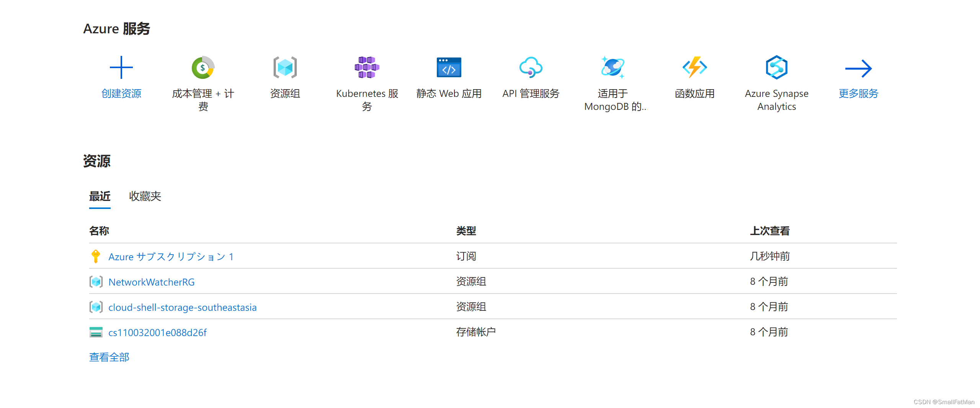
Task: Switch to the 最近 tab
Action: click(x=100, y=196)
